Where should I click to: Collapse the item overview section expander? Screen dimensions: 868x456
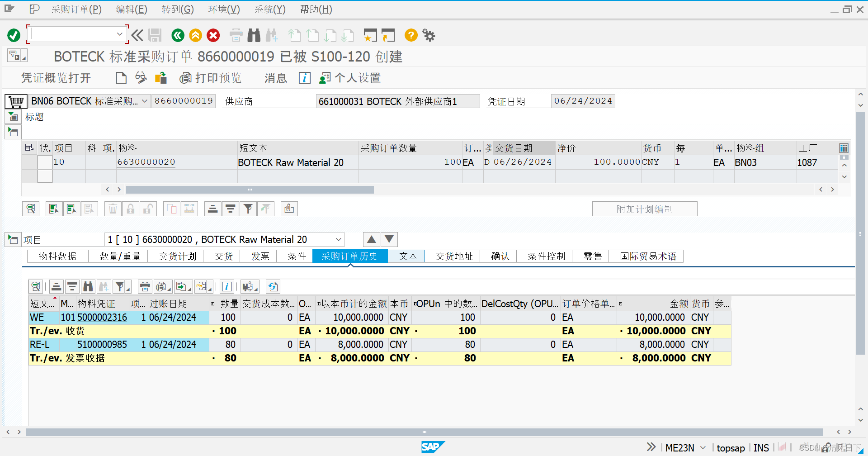point(13,132)
